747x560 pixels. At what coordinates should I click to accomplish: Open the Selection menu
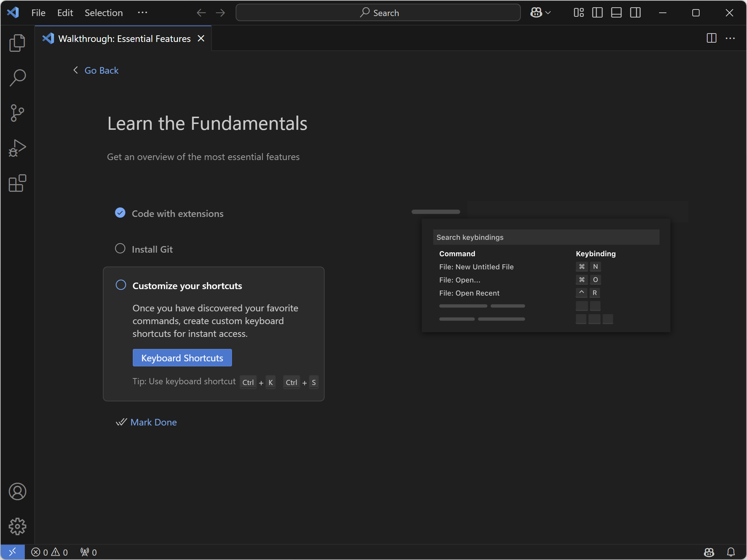click(x=104, y=13)
